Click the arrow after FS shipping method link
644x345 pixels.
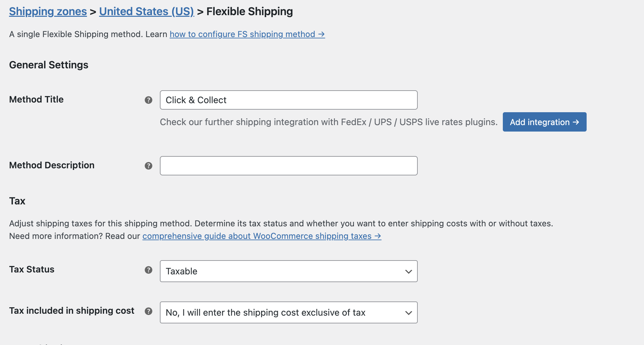[x=321, y=34]
